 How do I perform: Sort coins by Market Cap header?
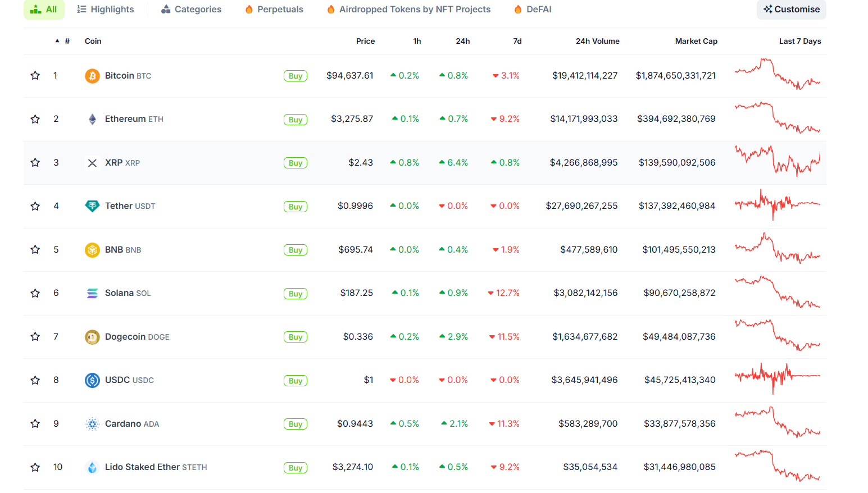pos(696,40)
